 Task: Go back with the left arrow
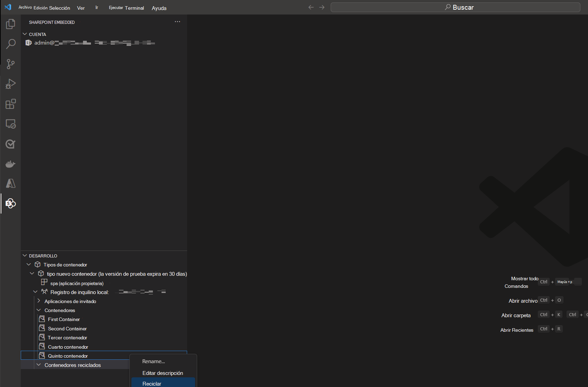click(x=311, y=7)
